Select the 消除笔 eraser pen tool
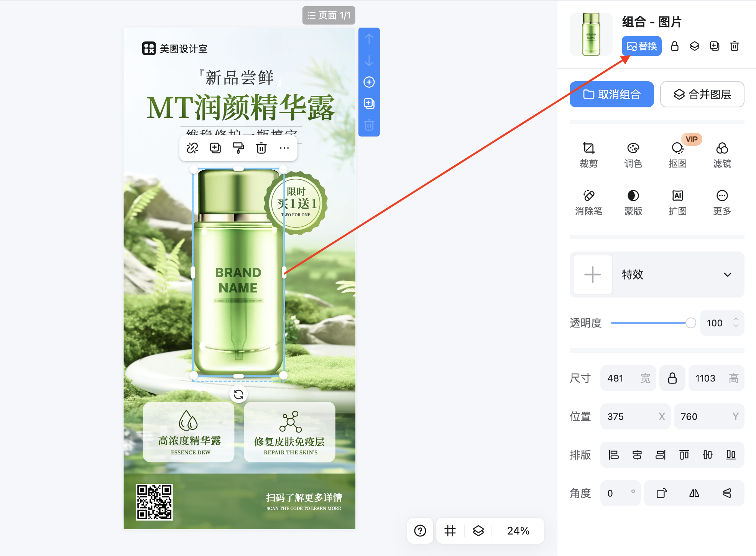 (588, 202)
